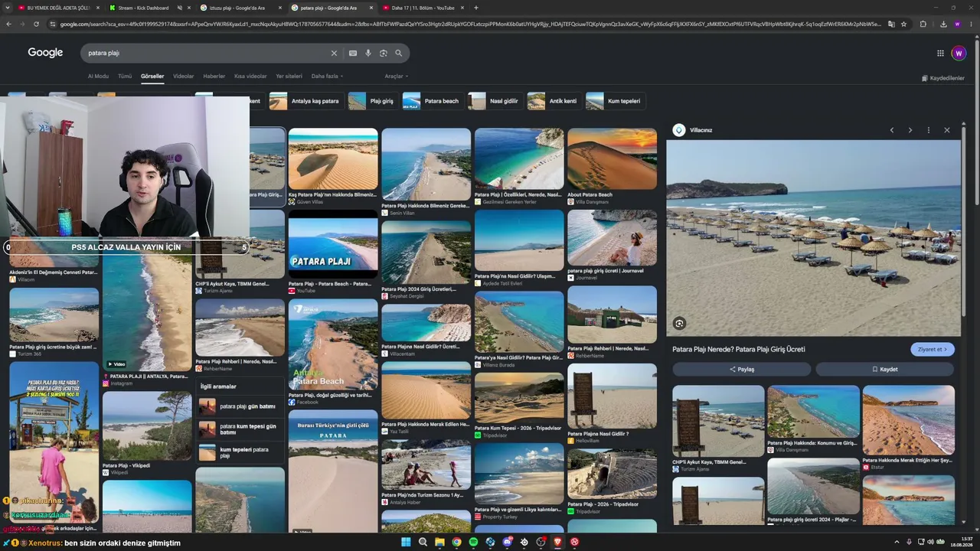Show hidden system tray icons
980x551 pixels.
point(897,542)
